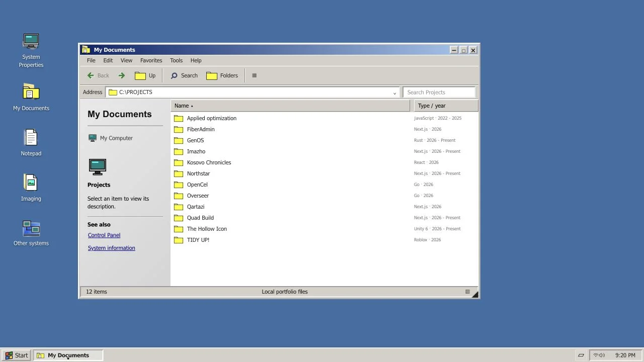Open the Control Panel link
Screen dimensions: 644x362
click(104, 235)
